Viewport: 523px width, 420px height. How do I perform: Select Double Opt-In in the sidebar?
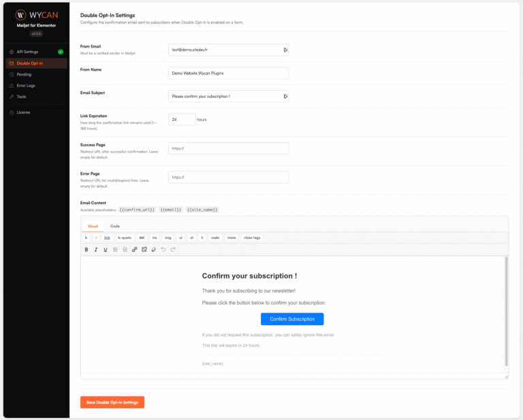click(36, 63)
